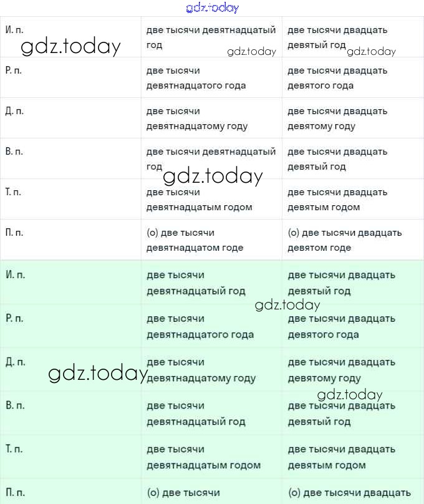Click the "Т. п." label in white table section

click(14, 192)
